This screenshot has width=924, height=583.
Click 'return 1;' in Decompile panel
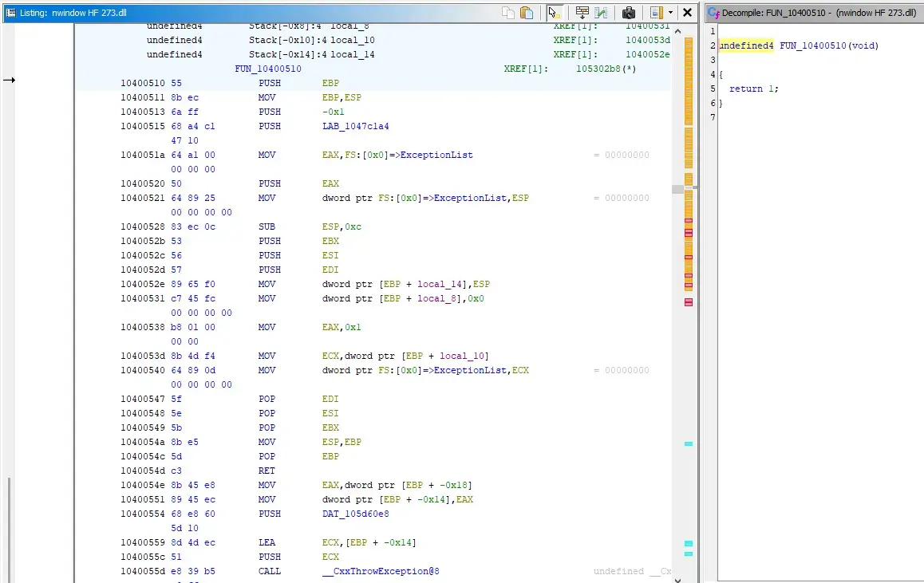754,89
